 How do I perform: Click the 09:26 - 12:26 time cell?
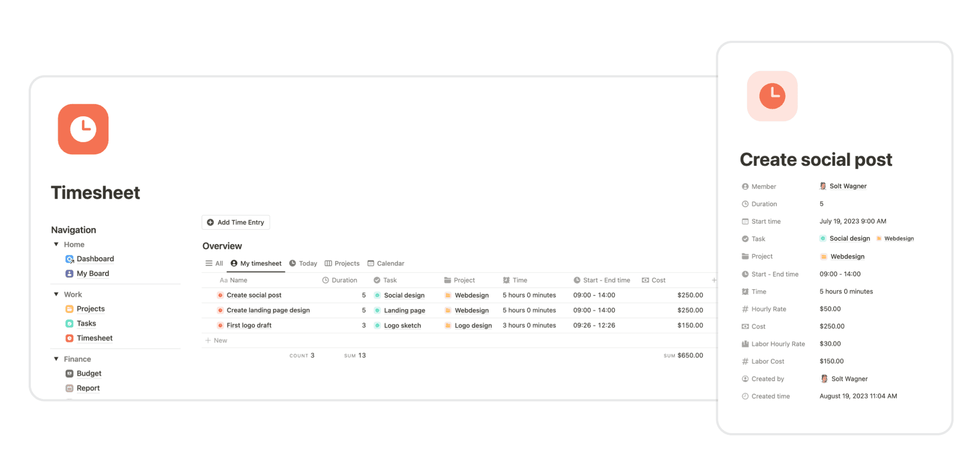594,326
